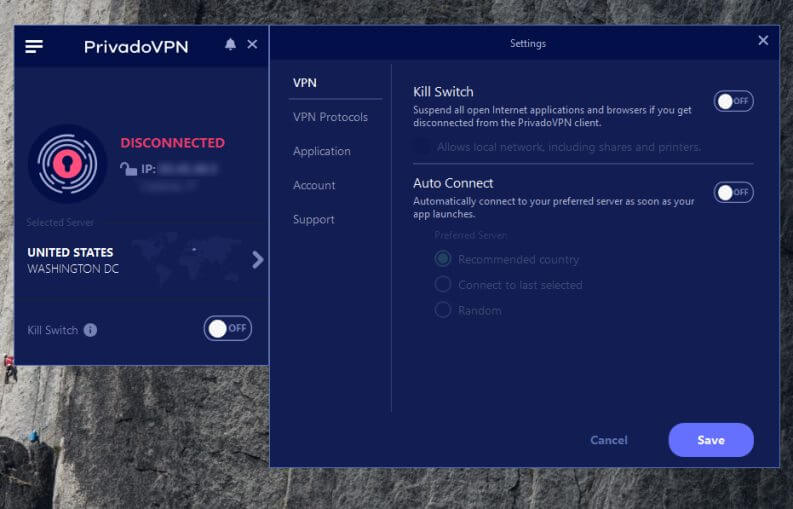Click the fingerprint connect button

click(x=67, y=163)
